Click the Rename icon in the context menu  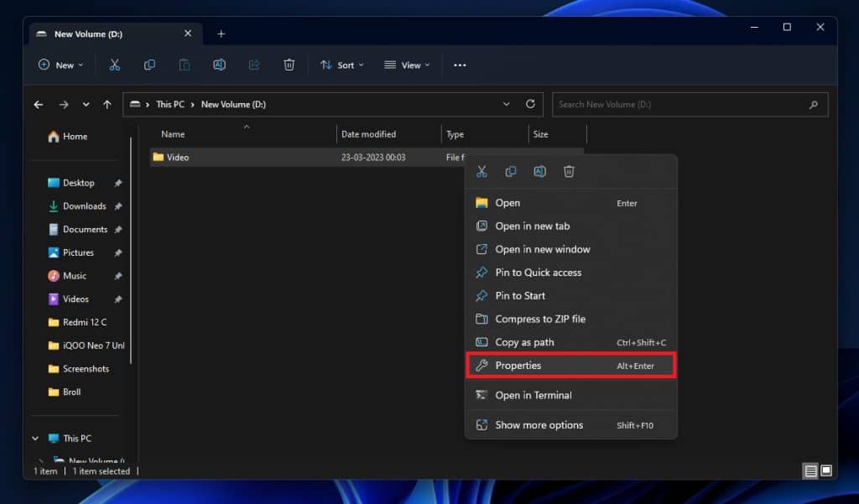[x=539, y=171]
